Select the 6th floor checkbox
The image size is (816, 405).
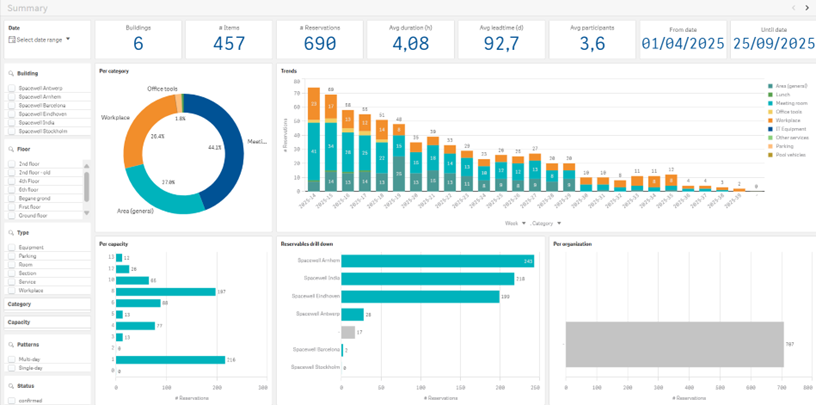11,189
